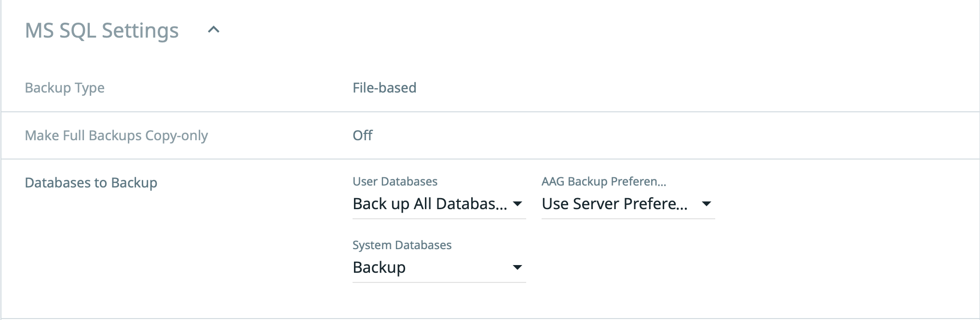Click the selected Backup value under System Databases
This screenshot has height=320, width=980.
coord(379,267)
